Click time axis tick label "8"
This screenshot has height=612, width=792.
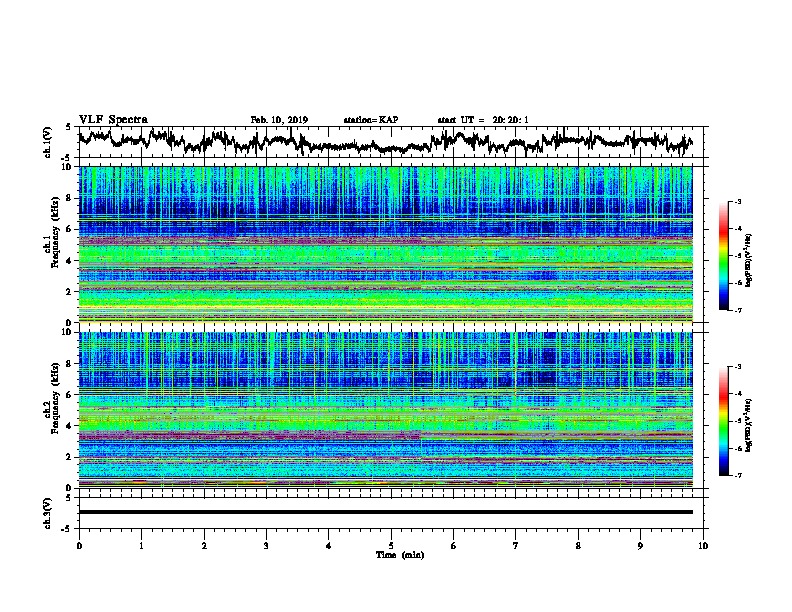[x=578, y=546]
